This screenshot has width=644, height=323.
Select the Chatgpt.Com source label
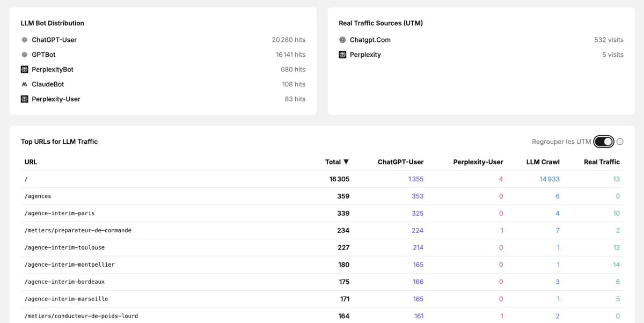[x=370, y=40]
